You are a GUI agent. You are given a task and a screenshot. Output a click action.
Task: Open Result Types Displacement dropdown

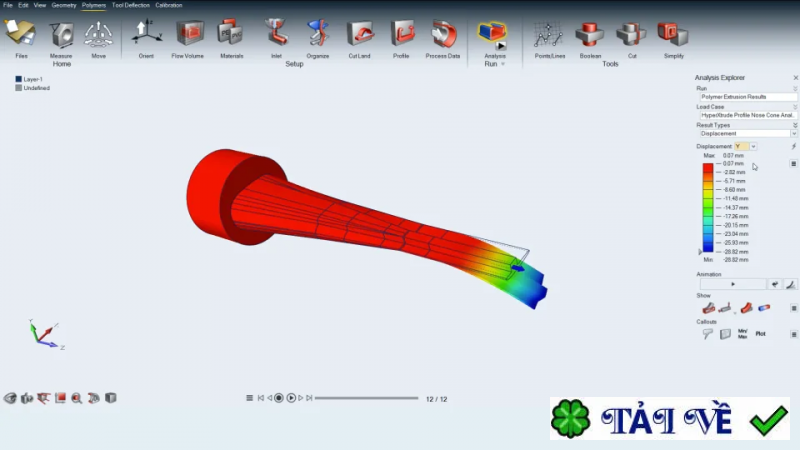click(793, 133)
